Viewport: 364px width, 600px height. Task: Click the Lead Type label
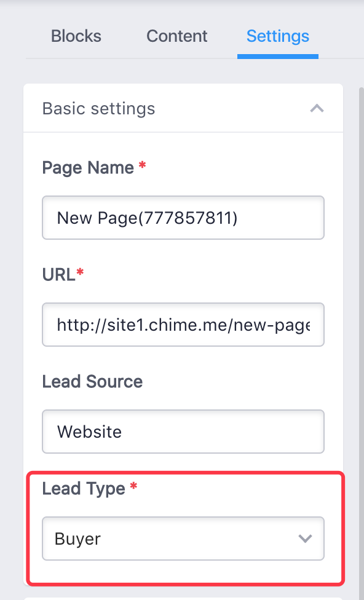[x=84, y=489]
